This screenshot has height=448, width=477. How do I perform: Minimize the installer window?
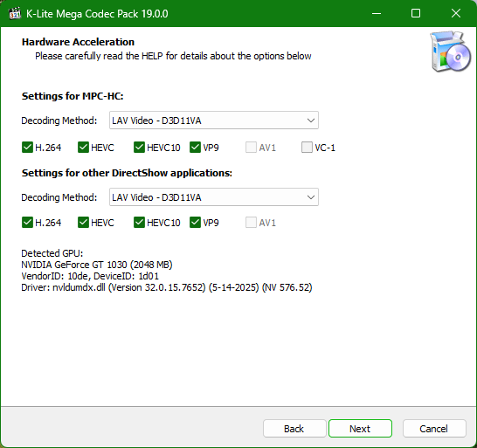coord(377,14)
